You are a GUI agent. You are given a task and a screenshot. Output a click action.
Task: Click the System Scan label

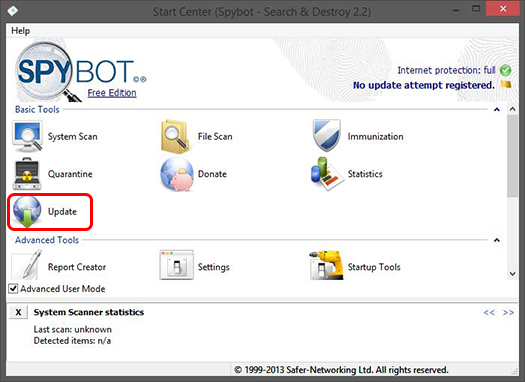click(73, 137)
